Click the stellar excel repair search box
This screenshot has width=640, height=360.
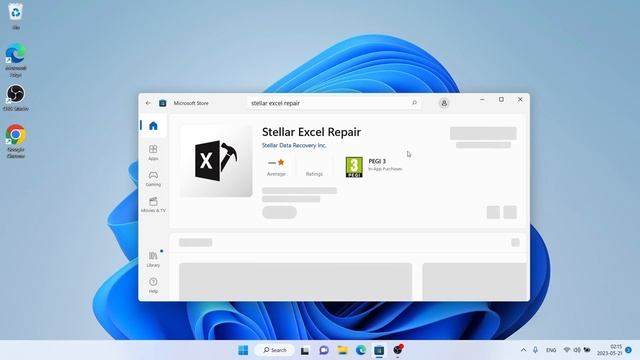[334, 103]
